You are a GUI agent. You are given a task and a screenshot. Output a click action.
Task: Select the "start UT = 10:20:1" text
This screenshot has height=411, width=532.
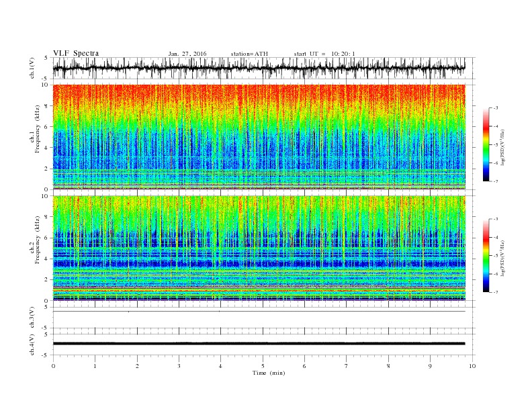[324, 54]
